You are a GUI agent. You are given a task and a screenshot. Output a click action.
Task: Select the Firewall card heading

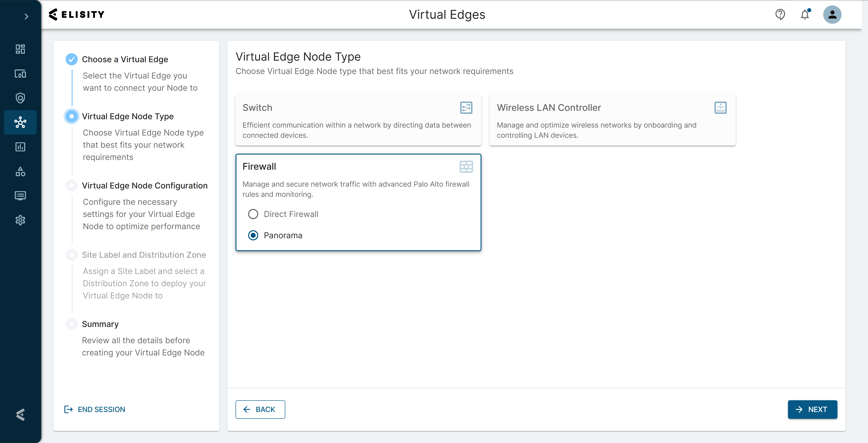[x=259, y=166]
